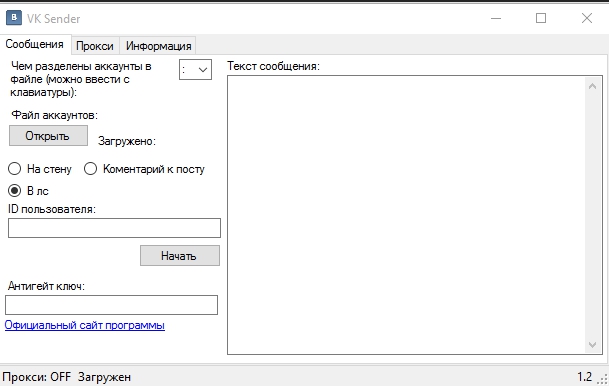
Task: Click the message box scroll down arrow
Action: pos(592,345)
